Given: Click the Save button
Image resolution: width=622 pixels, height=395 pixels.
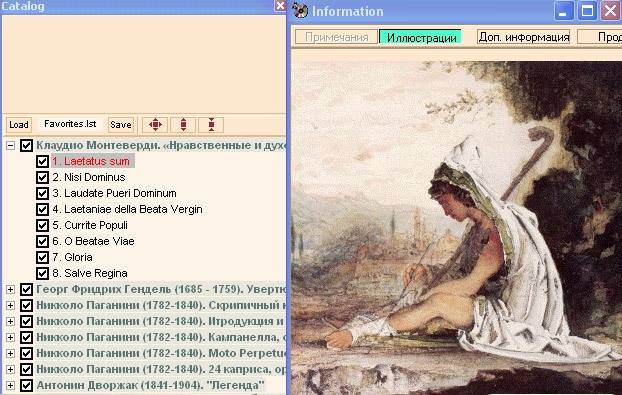Looking at the screenshot, I should (x=121, y=125).
